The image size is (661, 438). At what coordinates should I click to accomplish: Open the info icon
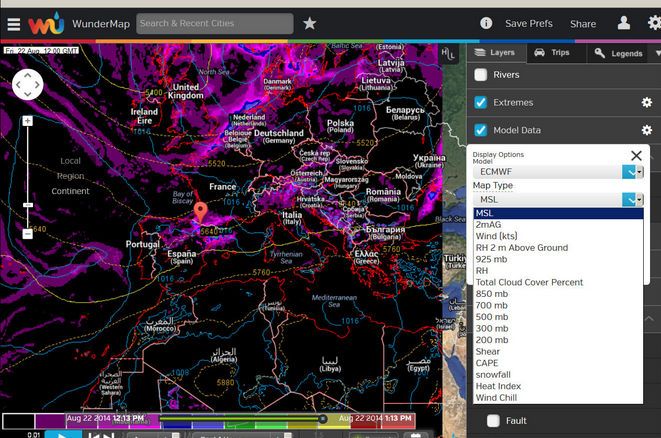[486, 23]
